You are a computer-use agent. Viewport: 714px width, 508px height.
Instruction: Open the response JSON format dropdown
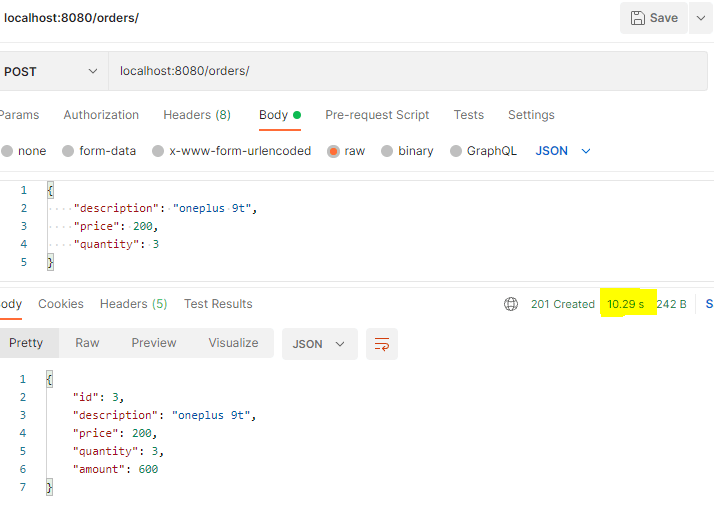(x=319, y=344)
